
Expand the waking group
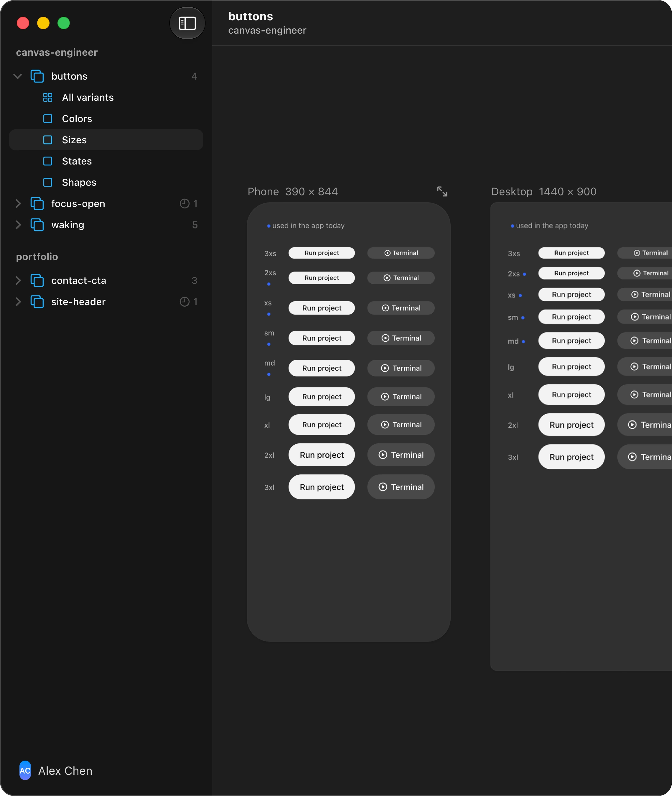tap(18, 225)
